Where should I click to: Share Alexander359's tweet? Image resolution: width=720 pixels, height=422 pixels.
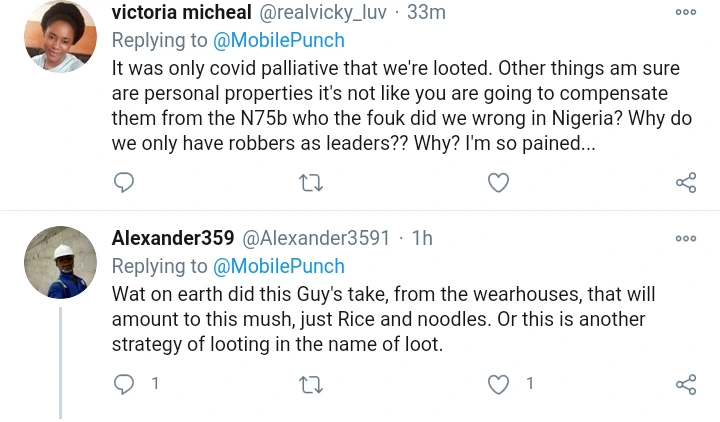coord(686,384)
